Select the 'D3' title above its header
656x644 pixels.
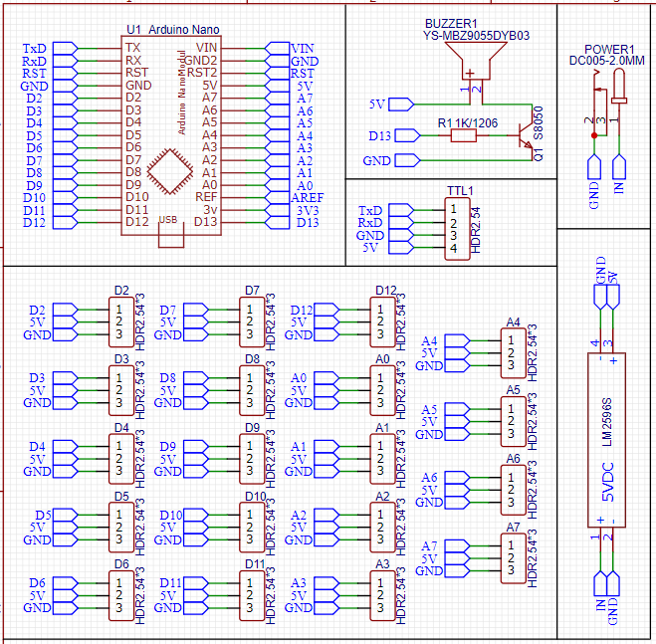121,359
